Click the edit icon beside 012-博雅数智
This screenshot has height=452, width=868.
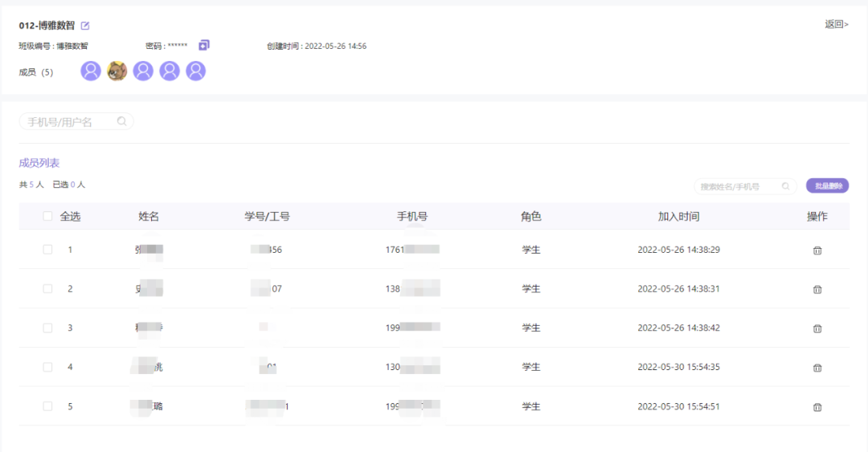[x=85, y=26]
